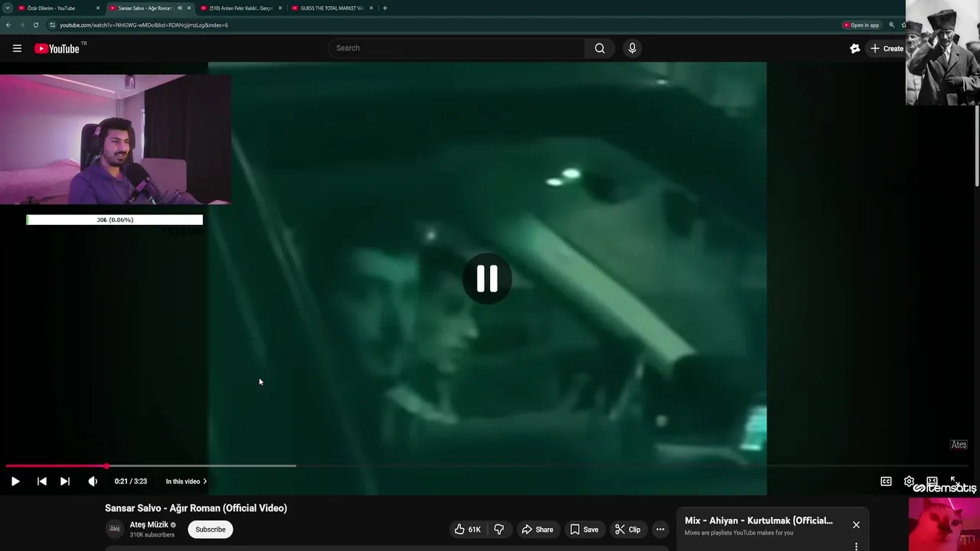The image size is (980, 551).
Task: Click the play button in player controls
Action: (15, 481)
